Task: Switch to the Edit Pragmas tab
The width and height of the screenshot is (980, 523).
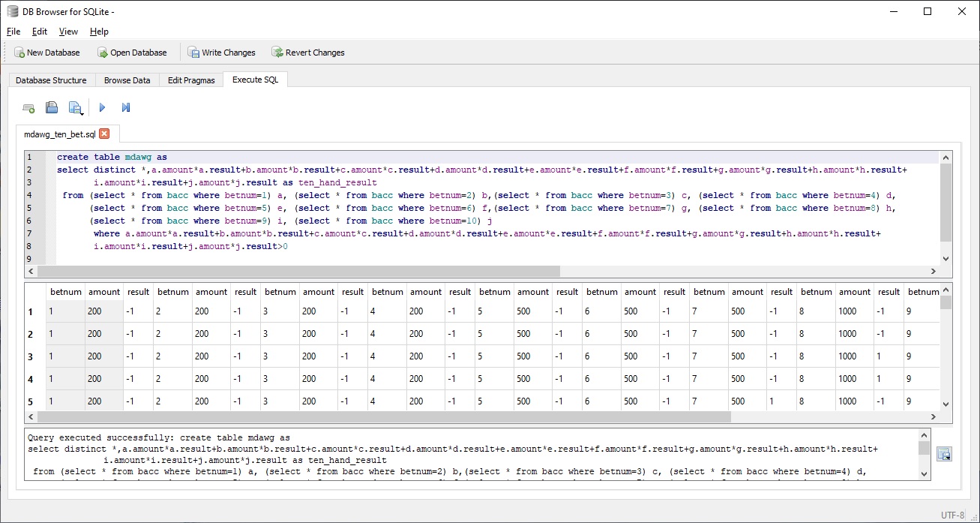Action: tap(191, 80)
